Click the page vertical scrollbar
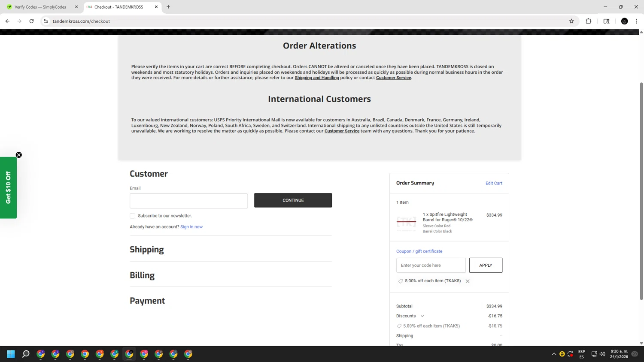 (x=641, y=190)
